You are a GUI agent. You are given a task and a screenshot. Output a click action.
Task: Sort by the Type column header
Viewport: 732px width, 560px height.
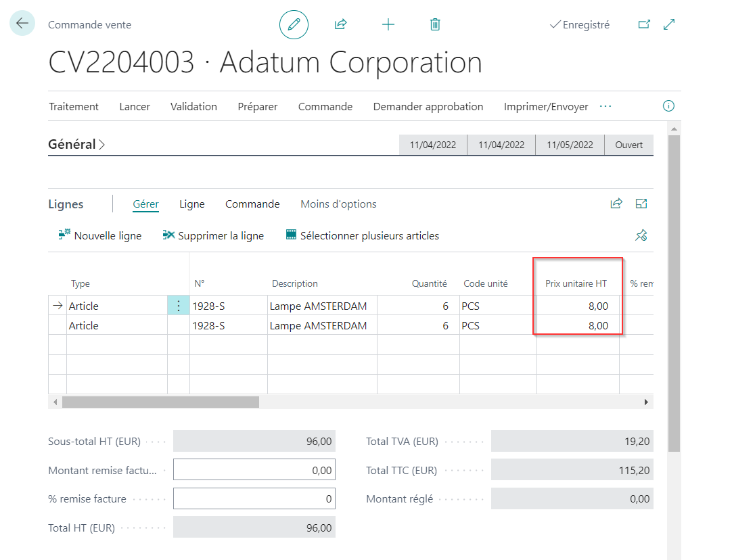pos(81,283)
